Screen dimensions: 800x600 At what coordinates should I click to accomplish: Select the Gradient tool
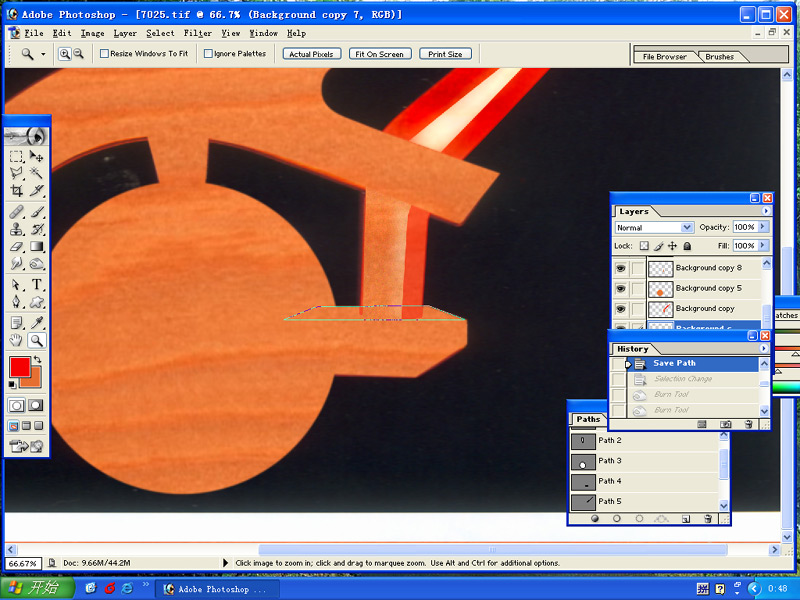36,246
